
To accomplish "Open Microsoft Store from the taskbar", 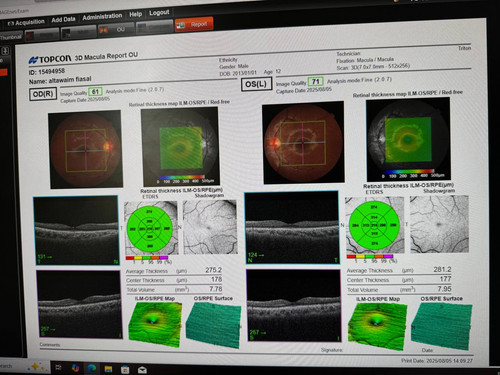I will pos(125,369).
